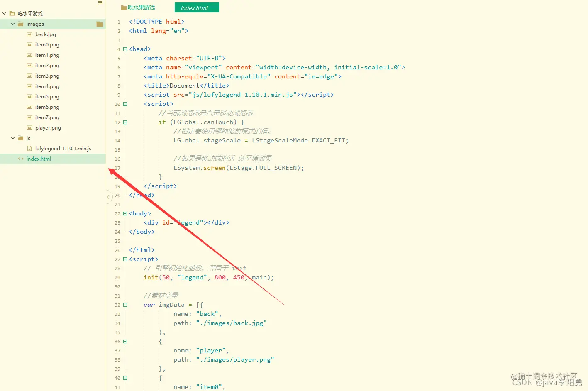Click the folder icon right of images row
588x391 pixels.
point(100,24)
